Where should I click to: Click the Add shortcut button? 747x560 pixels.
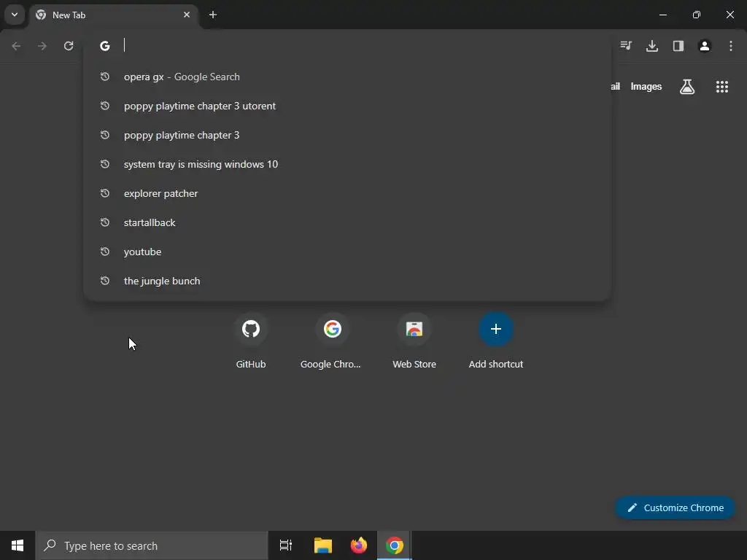point(496,341)
